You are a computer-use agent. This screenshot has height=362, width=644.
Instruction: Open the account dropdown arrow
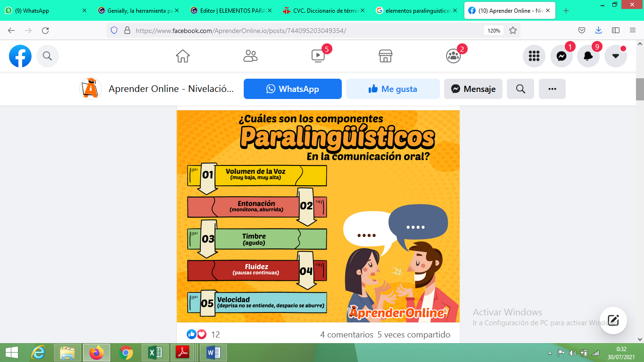615,56
